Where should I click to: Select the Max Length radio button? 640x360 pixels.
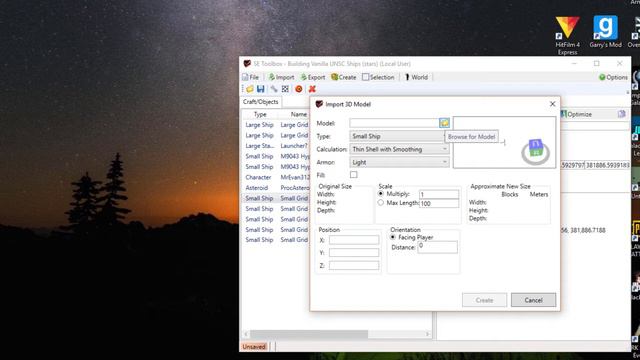tap(381, 203)
